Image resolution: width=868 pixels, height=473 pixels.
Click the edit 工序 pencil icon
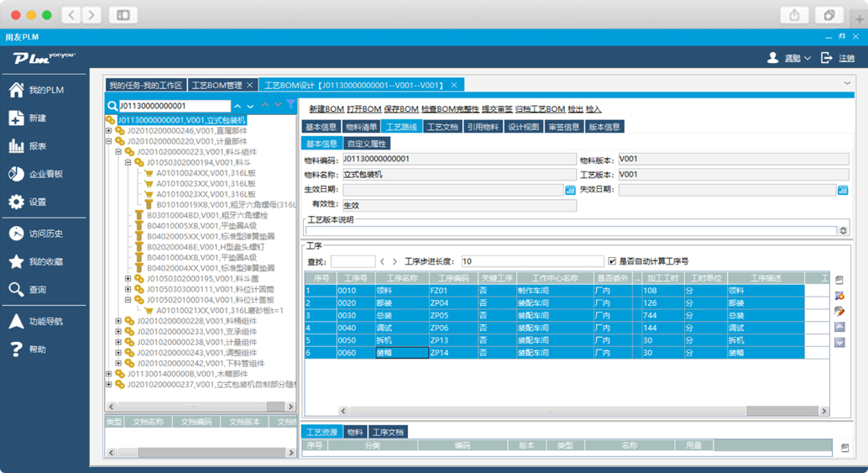[x=839, y=312]
